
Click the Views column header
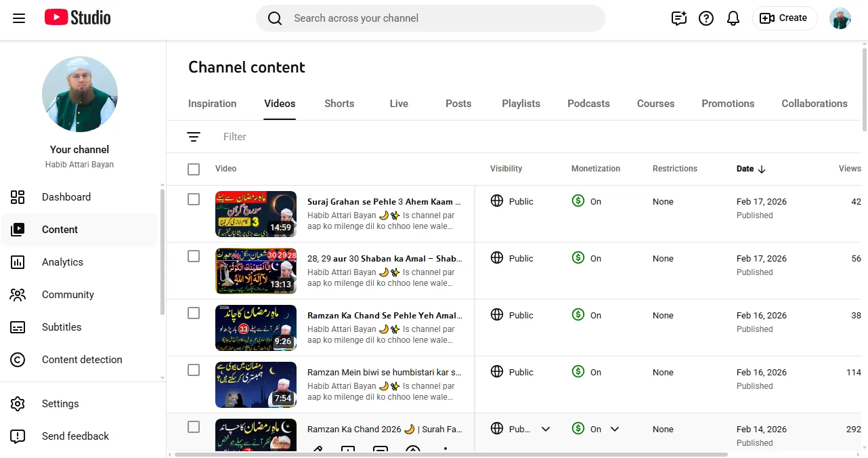point(850,169)
